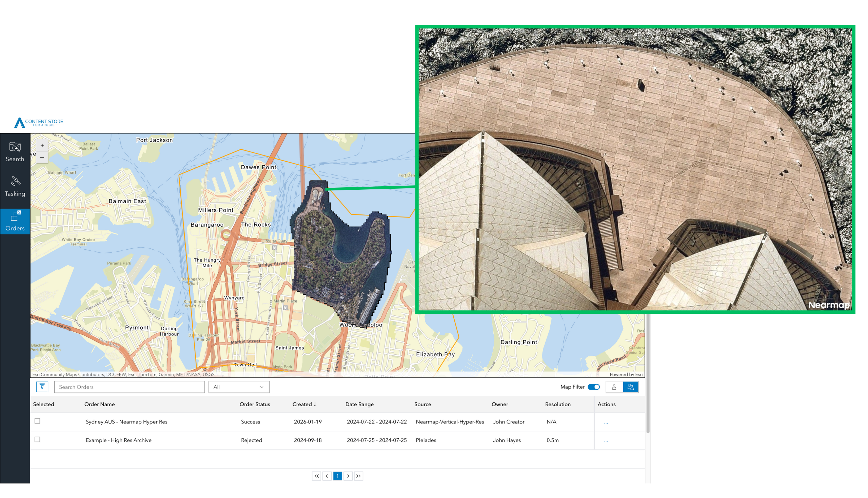Show only my orders (single user icon)

click(614, 387)
